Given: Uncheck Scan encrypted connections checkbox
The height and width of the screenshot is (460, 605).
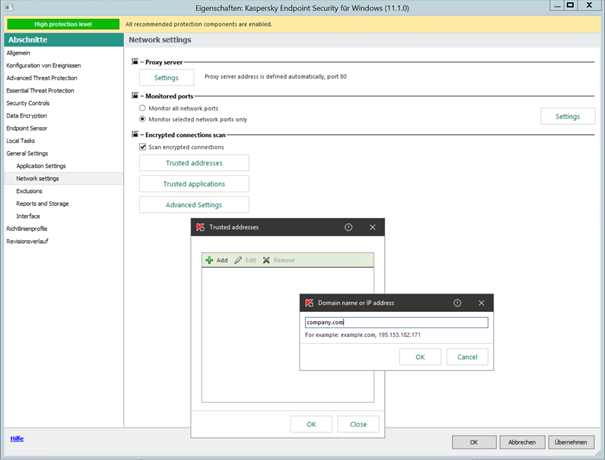Looking at the screenshot, I should click(142, 147).
